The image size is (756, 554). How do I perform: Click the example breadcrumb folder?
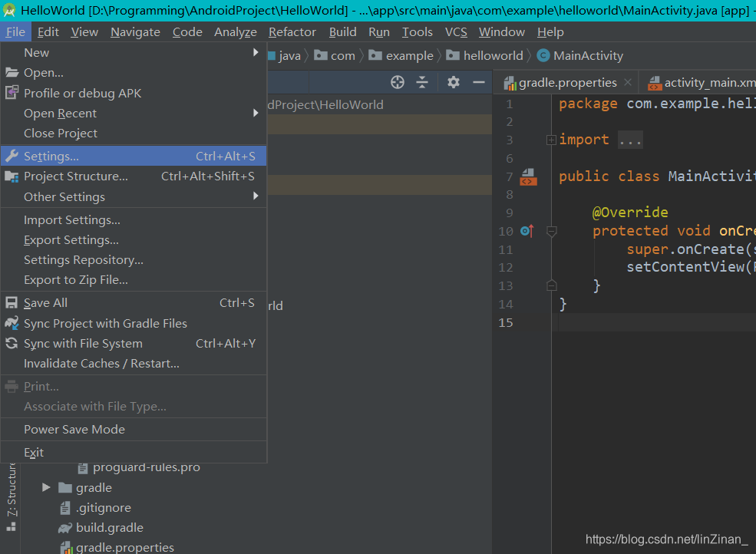tap(401, 56)
